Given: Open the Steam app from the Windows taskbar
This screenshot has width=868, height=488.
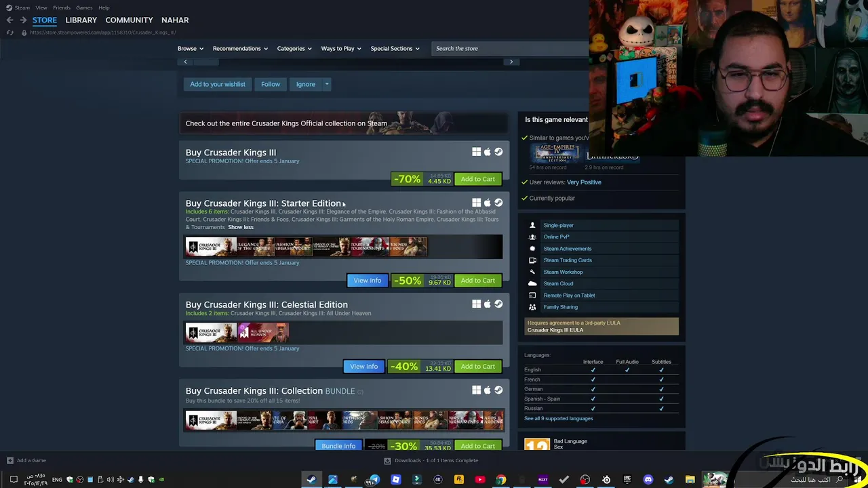Looking at the screenshot, I should (x=311, y=480).
